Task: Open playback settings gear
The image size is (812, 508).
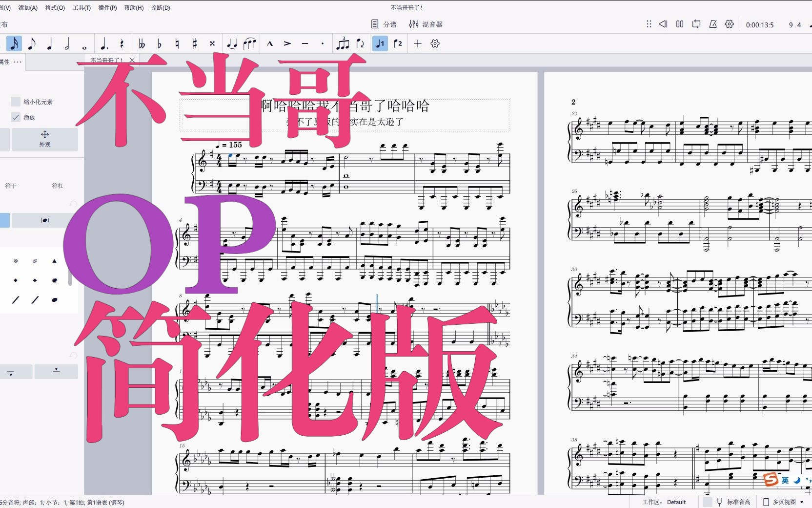Action: pos(730,24)
